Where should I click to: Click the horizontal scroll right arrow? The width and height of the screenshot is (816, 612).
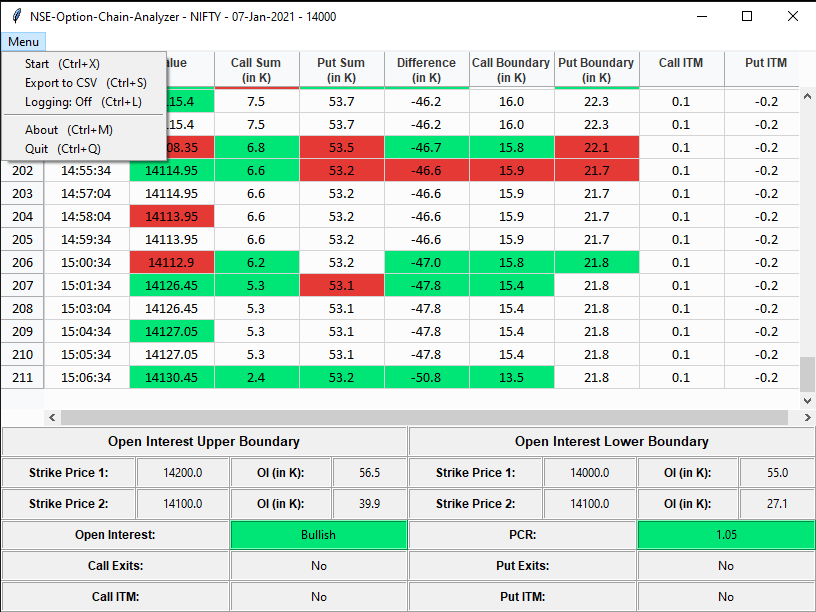click(807, 417)
